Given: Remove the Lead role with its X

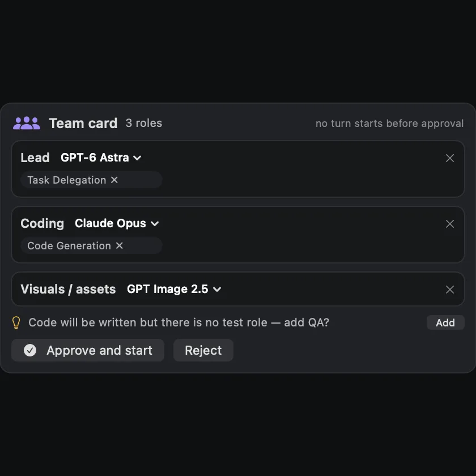Looking at the screenshot, I should tap(449, 158).
